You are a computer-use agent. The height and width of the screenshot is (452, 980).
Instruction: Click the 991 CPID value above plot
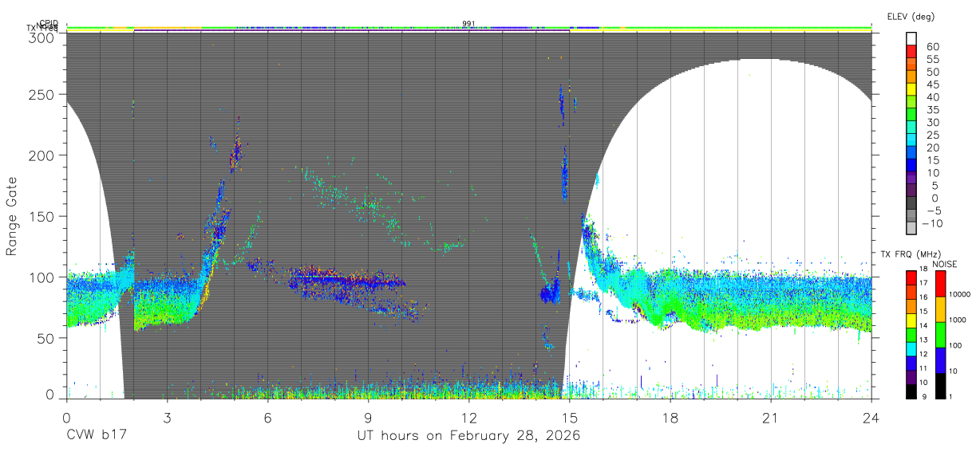tap(468, 23)
